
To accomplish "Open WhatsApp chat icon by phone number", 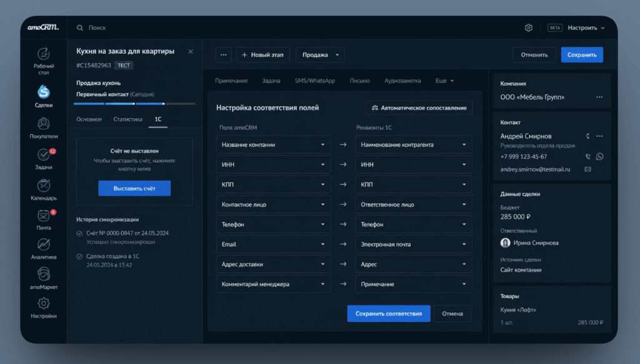I will click(x=599, y=157).
